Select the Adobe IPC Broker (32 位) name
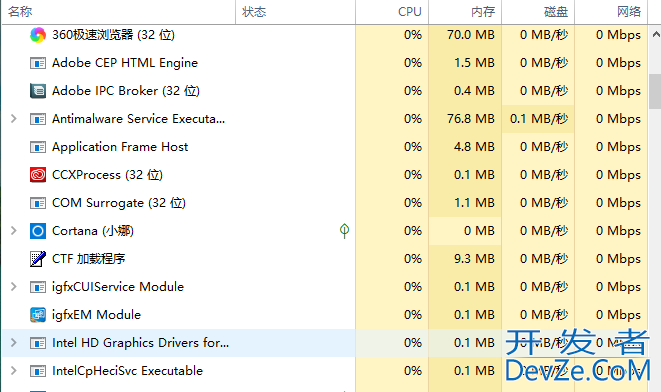This screenshot has width=661, height=392. coord(126,91)
